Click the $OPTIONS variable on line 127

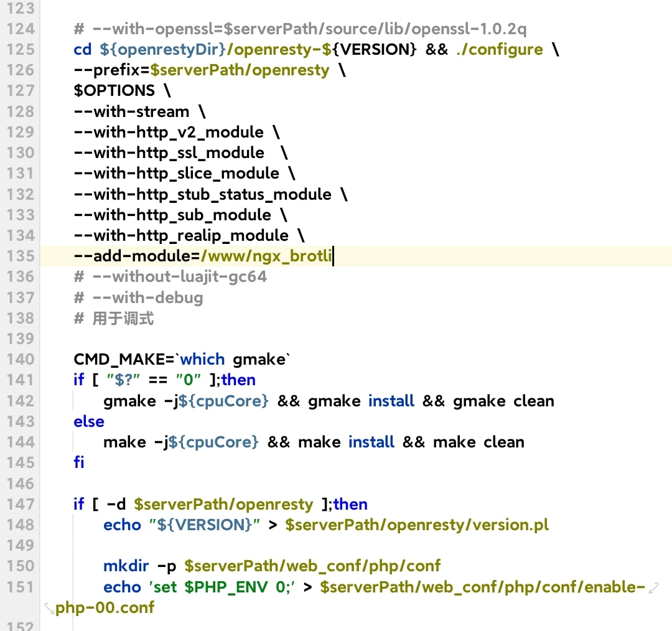point(114,91)
